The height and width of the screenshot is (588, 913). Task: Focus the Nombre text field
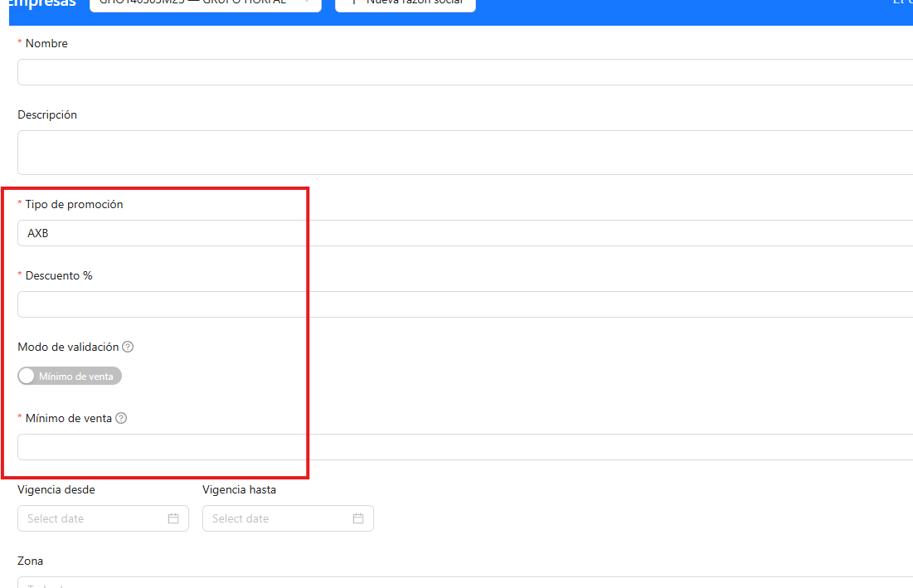465,72
